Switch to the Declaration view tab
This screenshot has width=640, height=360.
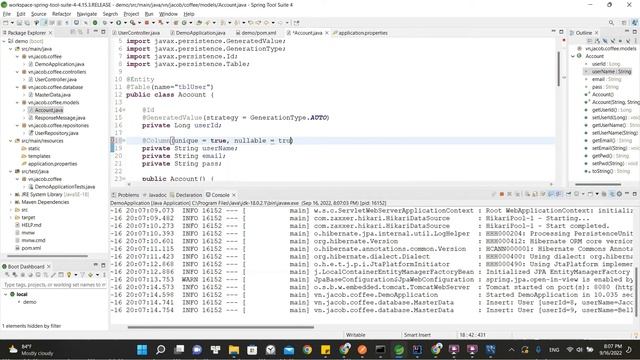(x=186, y=195)
